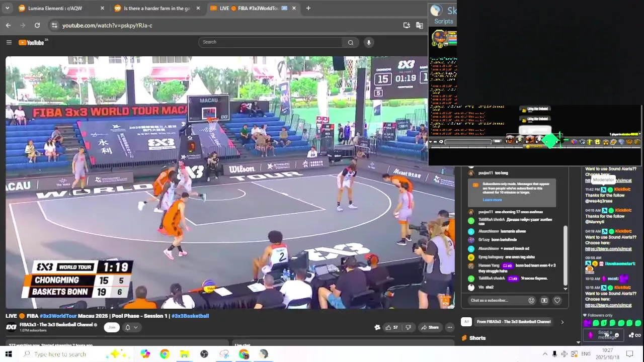Click the gear-like icon left of like button
Screen dimensions: 644x362
(377, 327)
